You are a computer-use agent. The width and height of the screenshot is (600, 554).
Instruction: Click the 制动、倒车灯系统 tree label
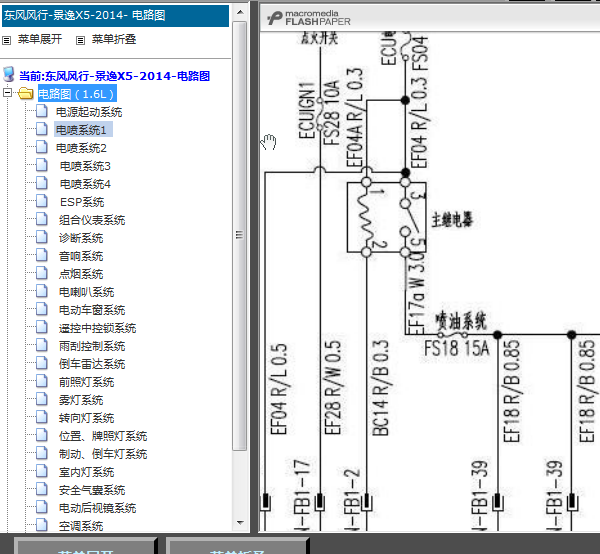103,454
